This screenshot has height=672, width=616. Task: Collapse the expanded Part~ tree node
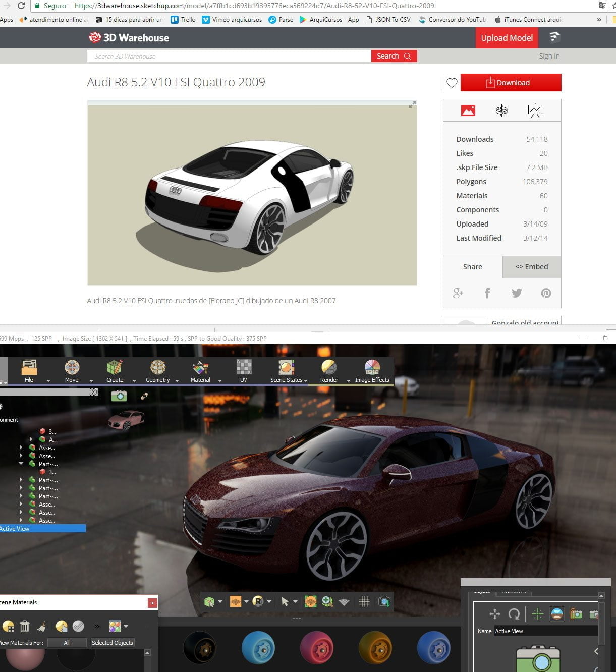tap(21, 464)
